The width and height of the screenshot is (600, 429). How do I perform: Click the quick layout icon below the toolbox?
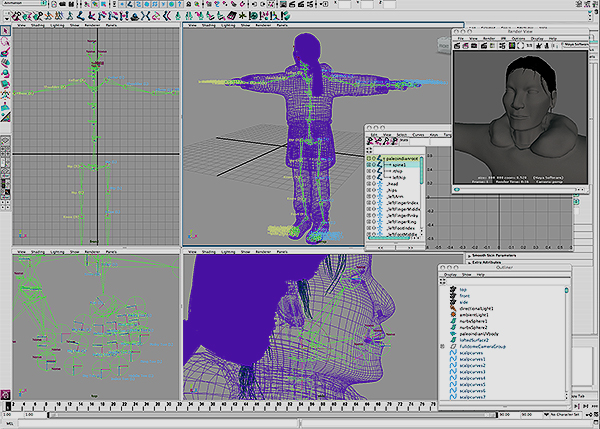coord(5,141)
